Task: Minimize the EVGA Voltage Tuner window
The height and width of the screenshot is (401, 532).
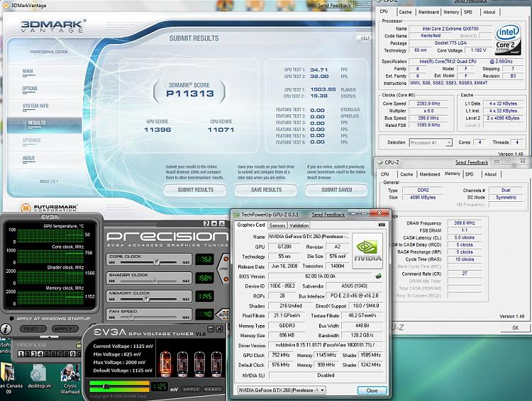Action: 211,329
